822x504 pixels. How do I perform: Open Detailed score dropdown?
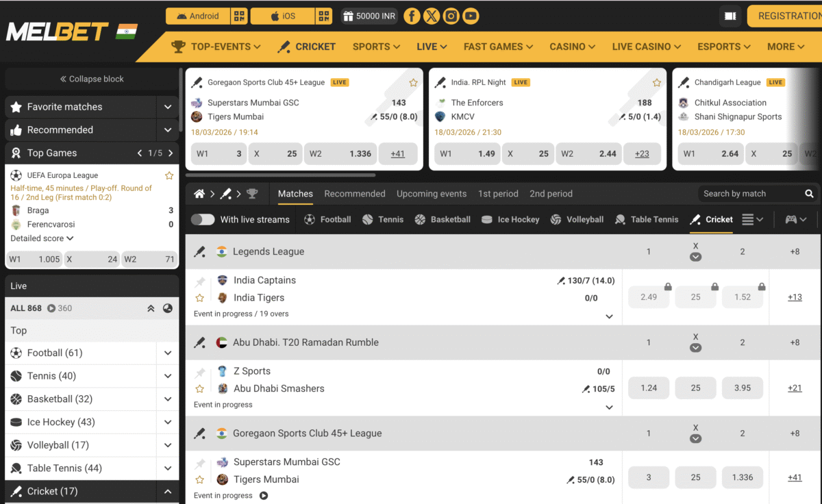coord(42,238)
